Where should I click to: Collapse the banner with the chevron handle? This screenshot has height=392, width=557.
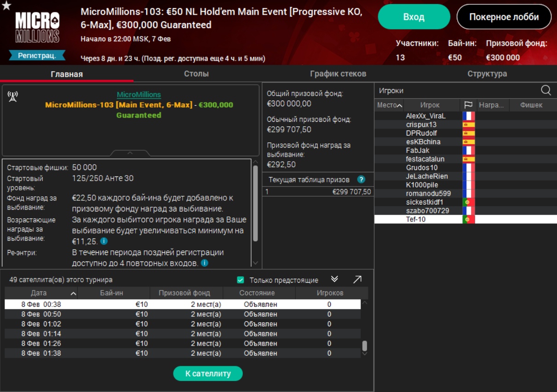pos(130,153)
